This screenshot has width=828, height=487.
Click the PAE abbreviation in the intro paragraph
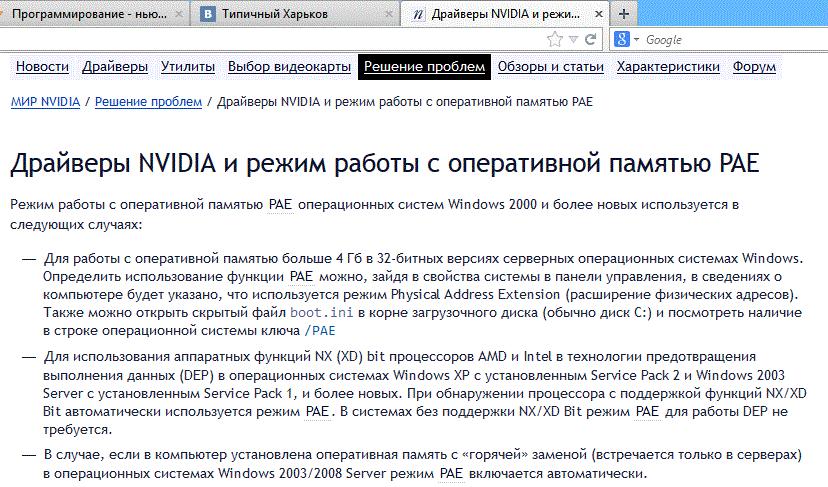tap(280, 204)
